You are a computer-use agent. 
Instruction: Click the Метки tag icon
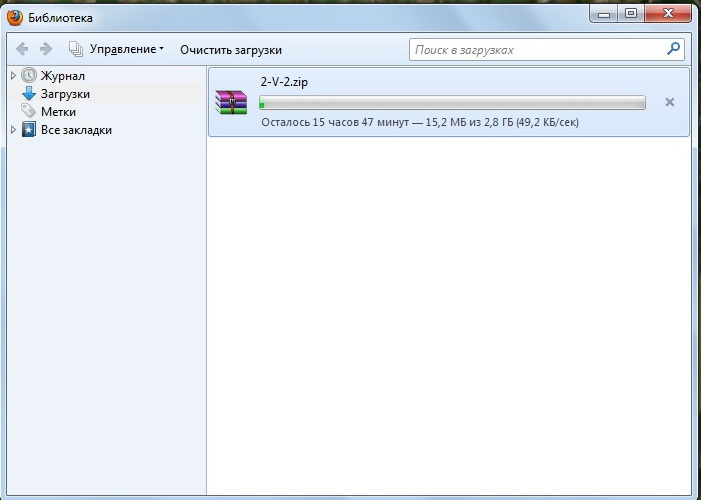(x=29, y=110)
